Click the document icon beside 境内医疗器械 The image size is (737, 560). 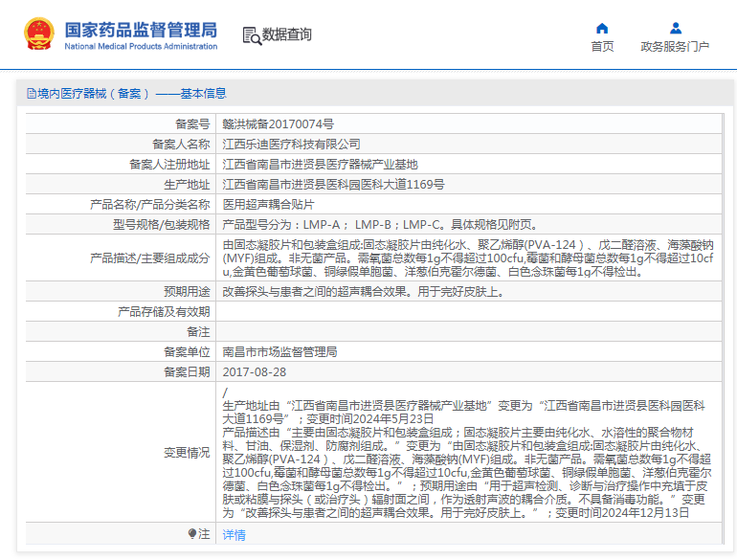point(32,94)
